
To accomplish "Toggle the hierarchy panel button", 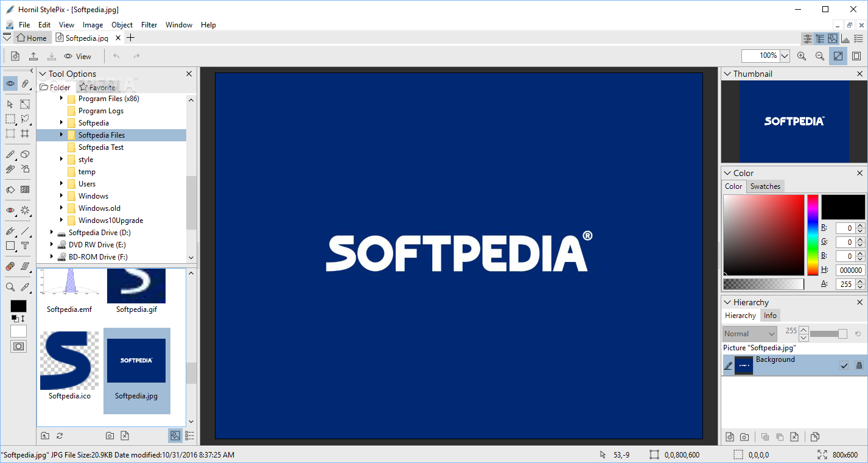I will [x=820, y=38].
